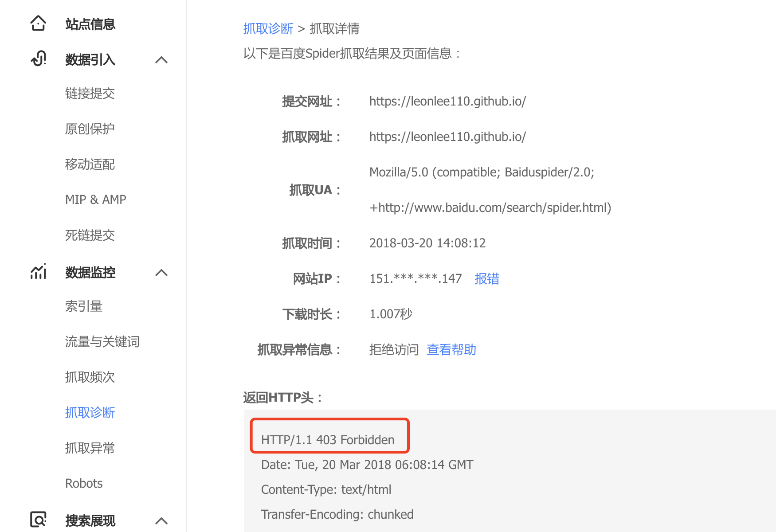Click the 提交网址 URL value
776x532 pixels.
tap(447, 101)
